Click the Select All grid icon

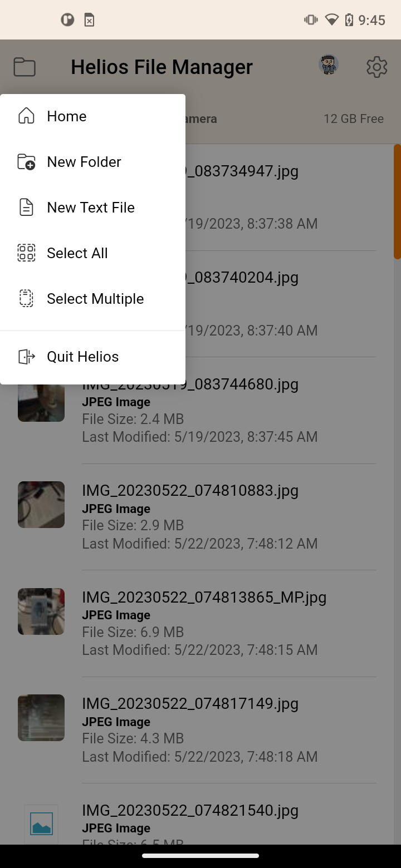click(x=26, y=253)
